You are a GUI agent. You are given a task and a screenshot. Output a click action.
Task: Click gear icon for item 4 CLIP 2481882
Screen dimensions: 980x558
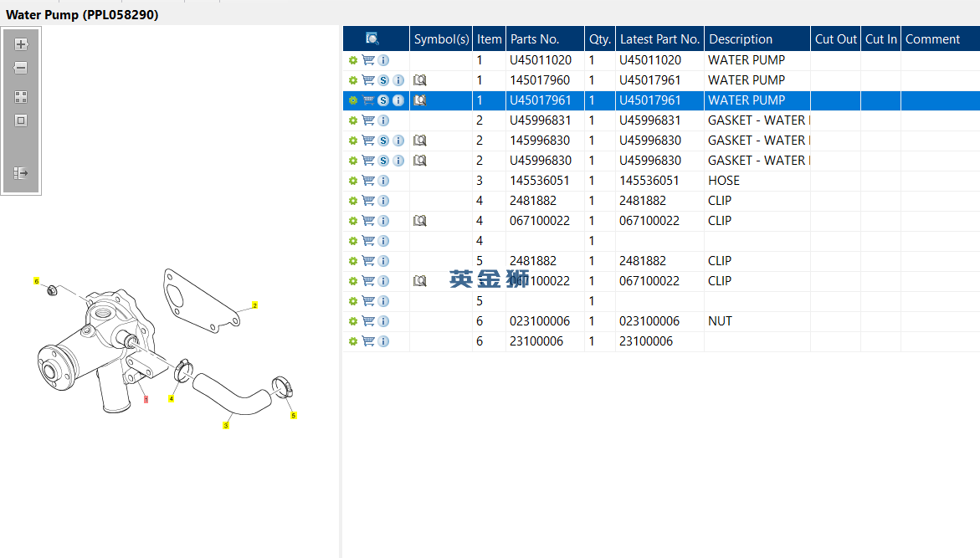tap(353, 202)
